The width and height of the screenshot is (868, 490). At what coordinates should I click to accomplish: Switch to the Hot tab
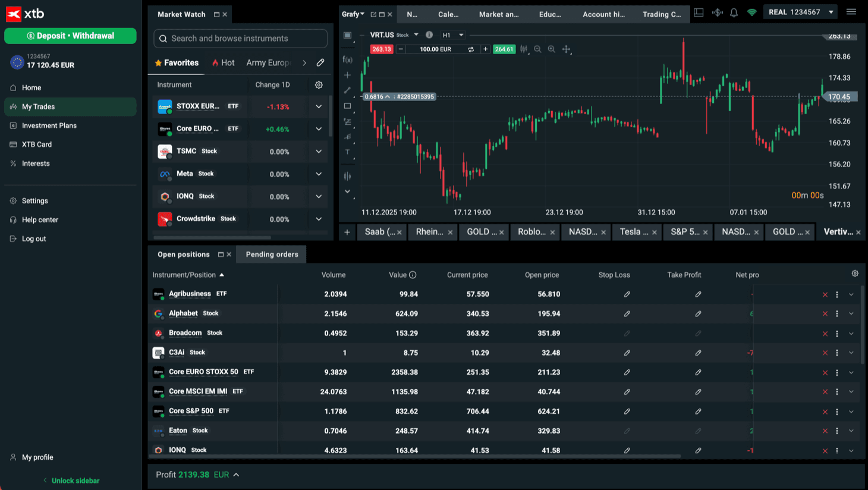pos(223,62)
